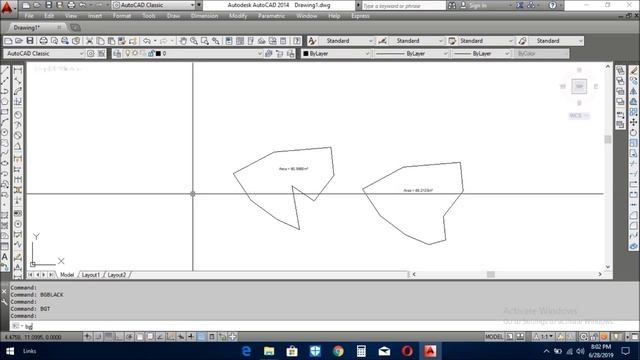Viewport: 640px width, 360px height.
Task: Toggle Ortho Mode in status bar
Action: coord(118,337)
